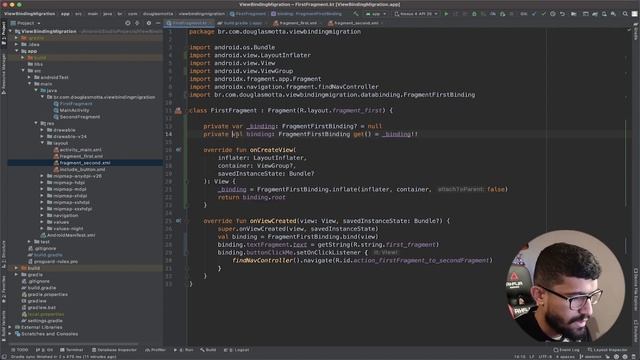Click the override gutter icon beside onCreateView
The width and height of the screenshot is (640, 360).
pos(178,150)
